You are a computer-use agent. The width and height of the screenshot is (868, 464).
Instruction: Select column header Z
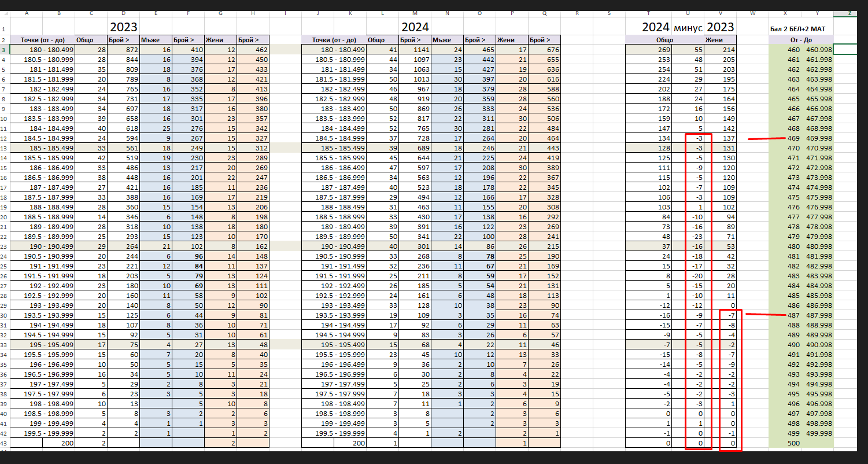coord(848,13)
